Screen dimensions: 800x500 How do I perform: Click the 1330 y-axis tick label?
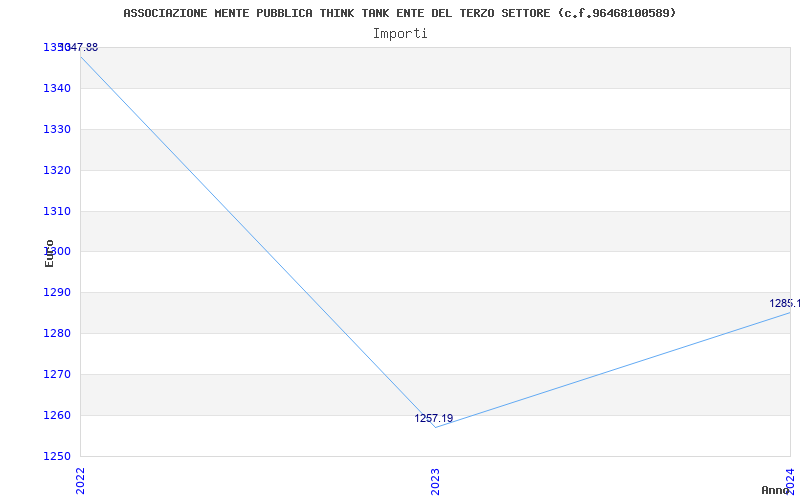[x=57, y=129]
